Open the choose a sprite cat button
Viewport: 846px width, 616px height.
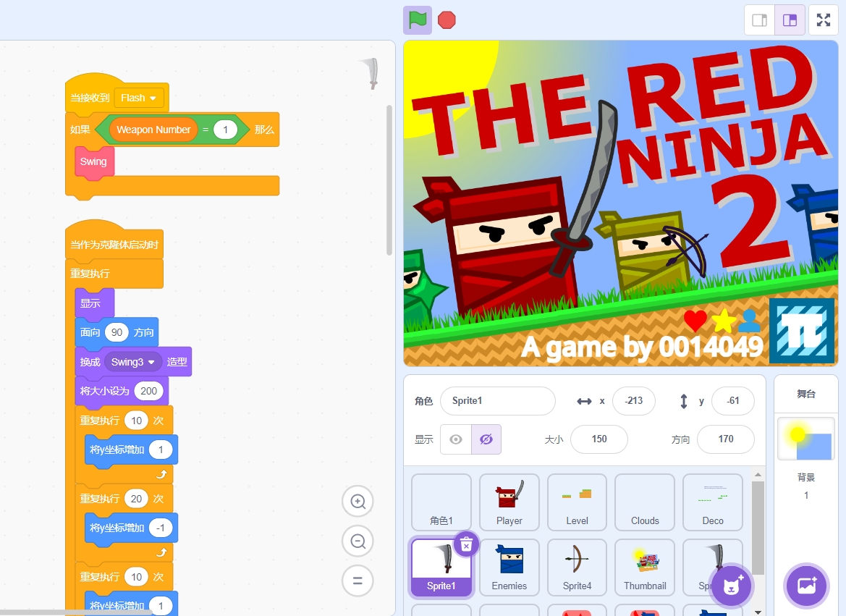point(732,585)
